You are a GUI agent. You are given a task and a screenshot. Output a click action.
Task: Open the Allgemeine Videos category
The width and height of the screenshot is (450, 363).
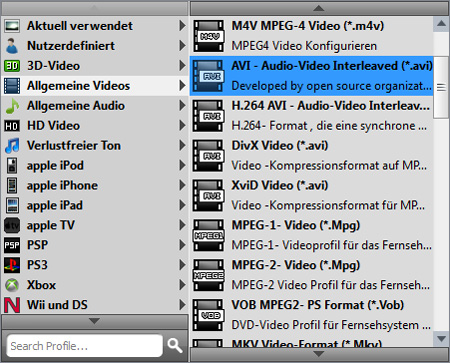point(95,86)
